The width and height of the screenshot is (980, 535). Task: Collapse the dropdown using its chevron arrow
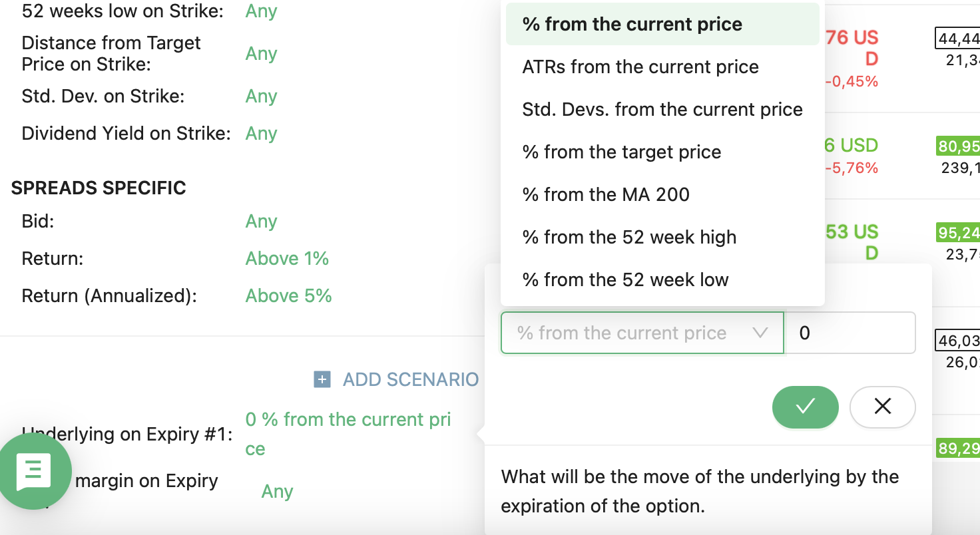[x=760, y=333]
